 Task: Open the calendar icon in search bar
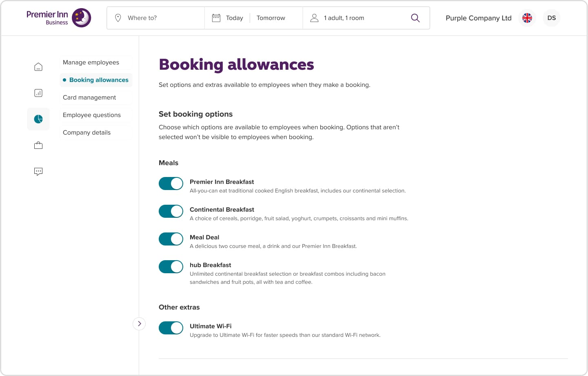tap(216, 18)
